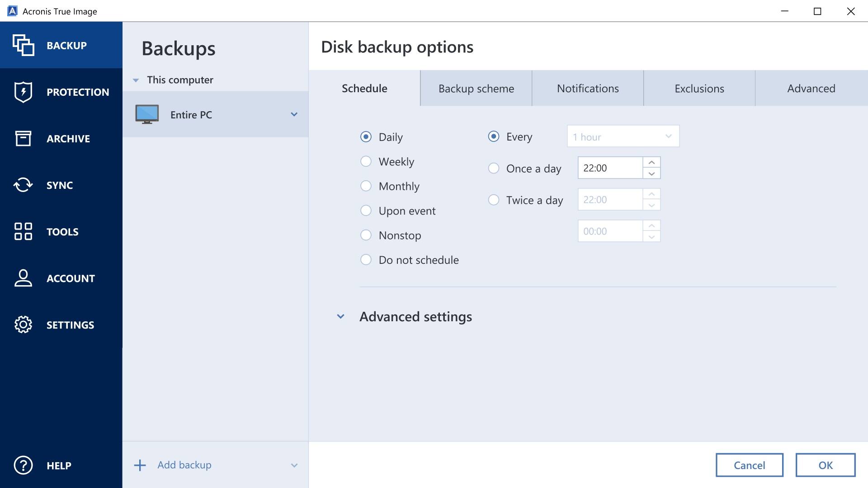Viewport: 868px width, 488px height.
Task: Click the Help question mark icon
Action: click(x=23, y=465)
